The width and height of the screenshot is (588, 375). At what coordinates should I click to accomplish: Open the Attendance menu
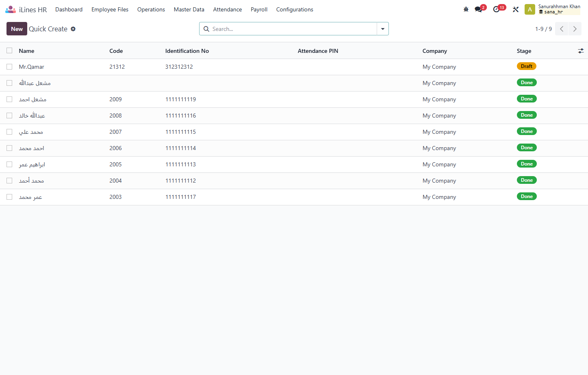click(x=228, y=9)
